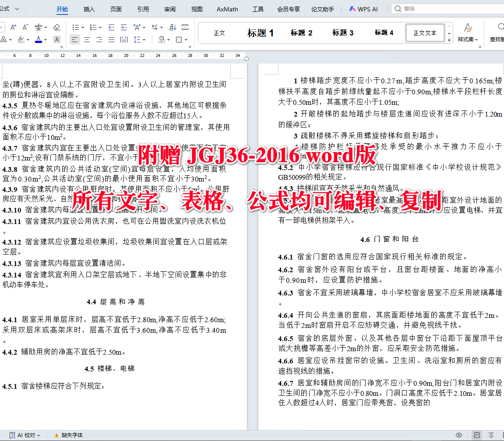504x441 pixels.
Task: Click the ruler right indent marker
Action: pyautogui.click(x=247, y=58)
